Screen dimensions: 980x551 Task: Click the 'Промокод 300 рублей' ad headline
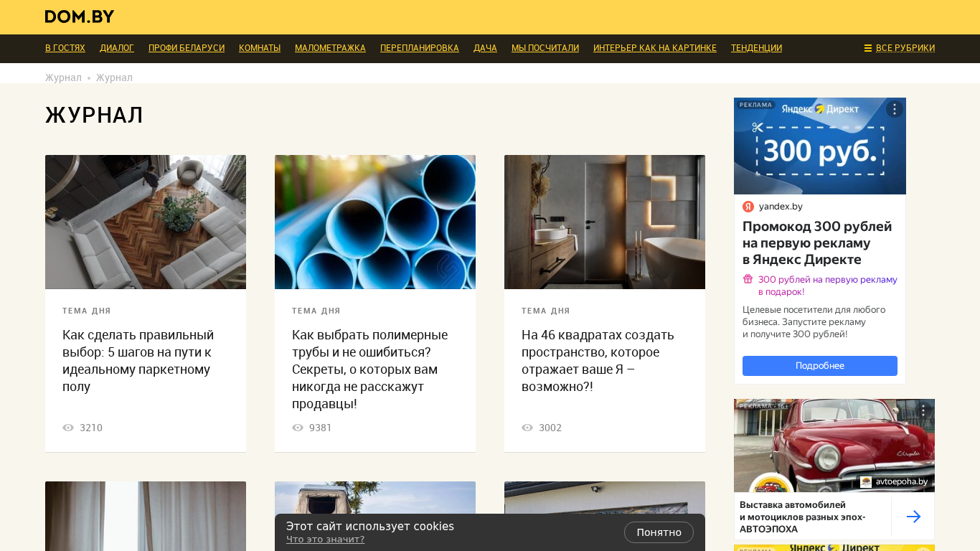[x=817, y=243]
